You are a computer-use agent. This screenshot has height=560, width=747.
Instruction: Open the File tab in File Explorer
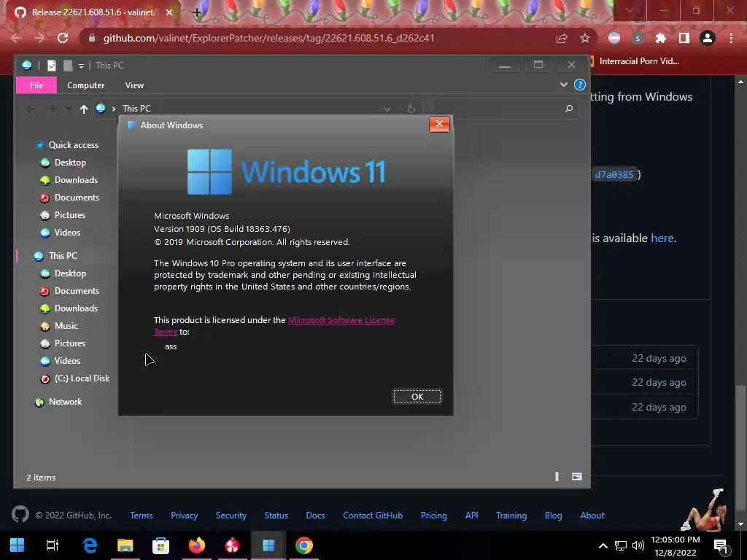pos(36,85)
